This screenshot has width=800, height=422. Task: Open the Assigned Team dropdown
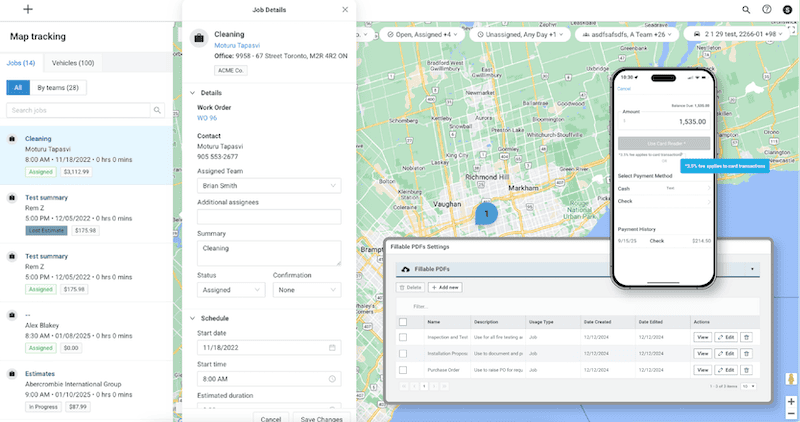click(x=269, y=186)
